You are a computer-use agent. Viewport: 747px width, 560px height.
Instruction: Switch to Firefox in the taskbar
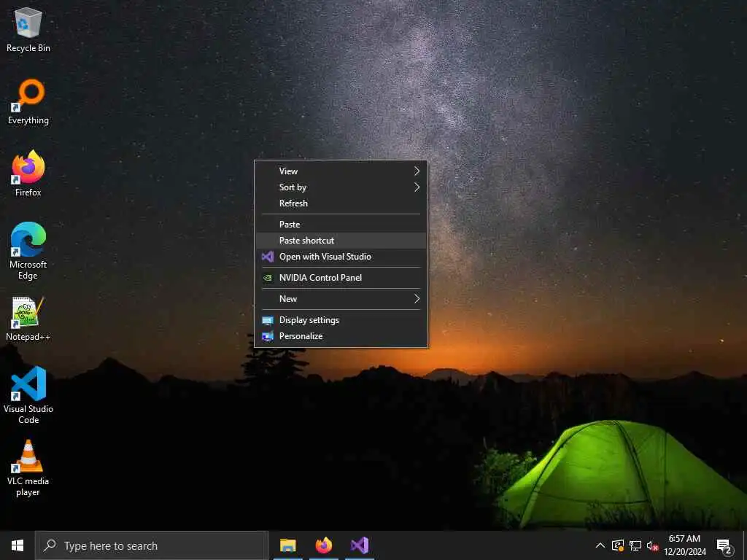click(x=323, y=545)
